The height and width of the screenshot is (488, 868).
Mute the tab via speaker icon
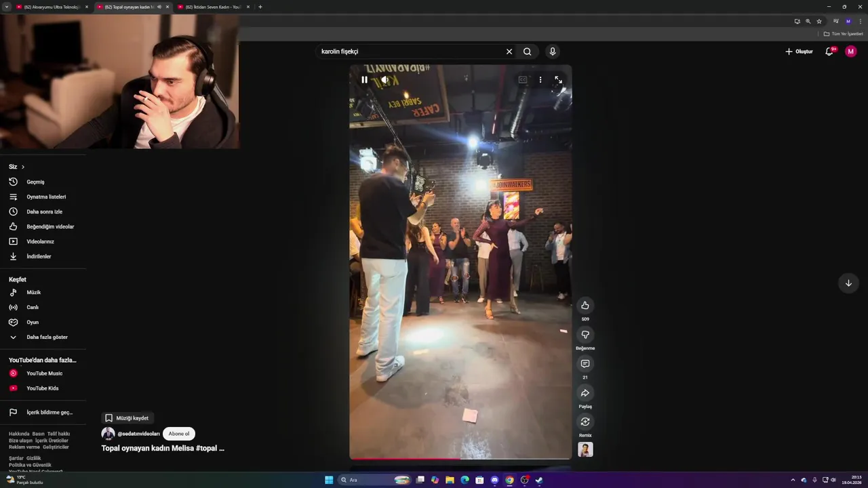(x=159, y=7)
